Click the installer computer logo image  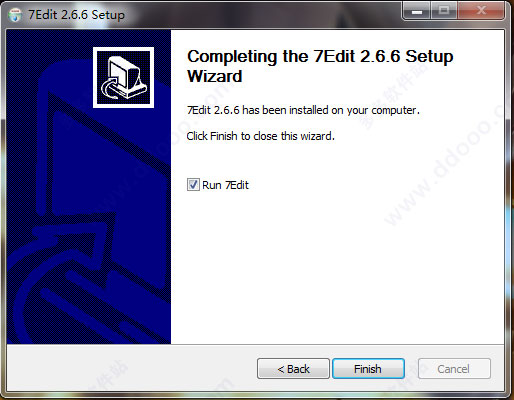click(x=123, y=77)
